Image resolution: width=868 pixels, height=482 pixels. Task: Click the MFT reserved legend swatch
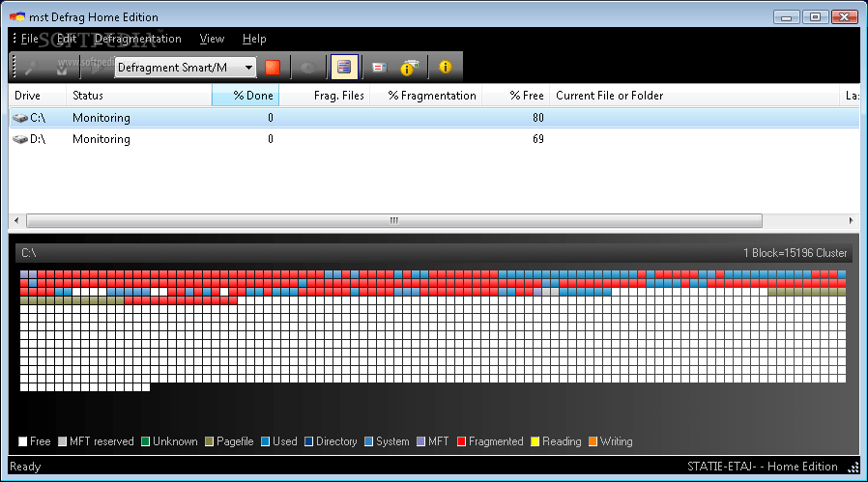tap(63, 441)
